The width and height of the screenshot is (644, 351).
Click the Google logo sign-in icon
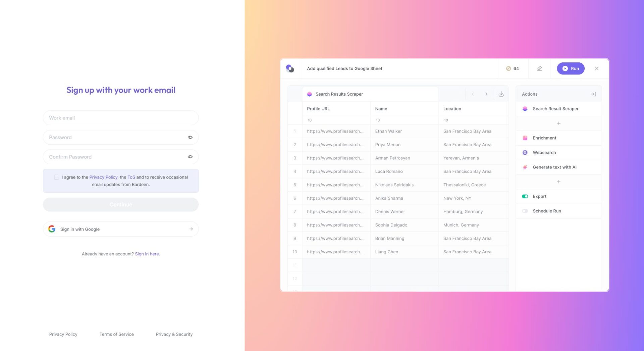52,229
